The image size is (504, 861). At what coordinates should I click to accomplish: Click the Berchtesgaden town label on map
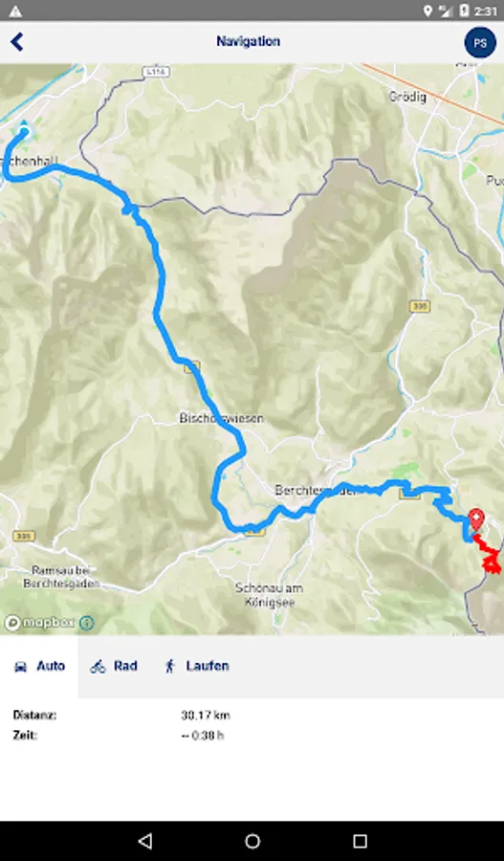[316, 491]
